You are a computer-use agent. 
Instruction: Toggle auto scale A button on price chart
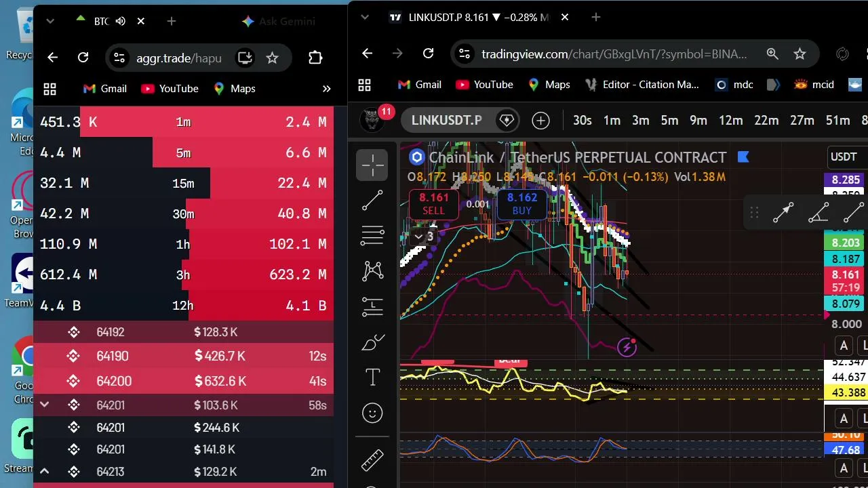pos(844,346)
